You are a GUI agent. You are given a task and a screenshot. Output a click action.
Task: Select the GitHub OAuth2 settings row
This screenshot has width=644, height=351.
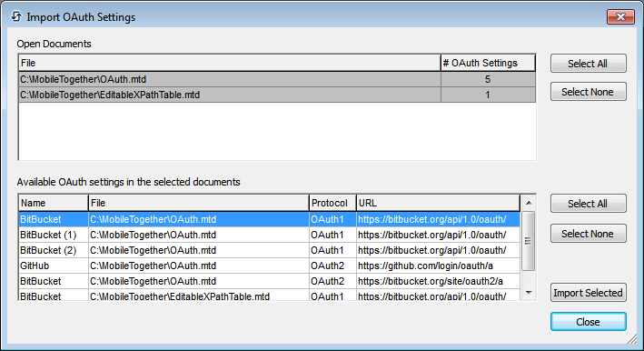[270, 266]
